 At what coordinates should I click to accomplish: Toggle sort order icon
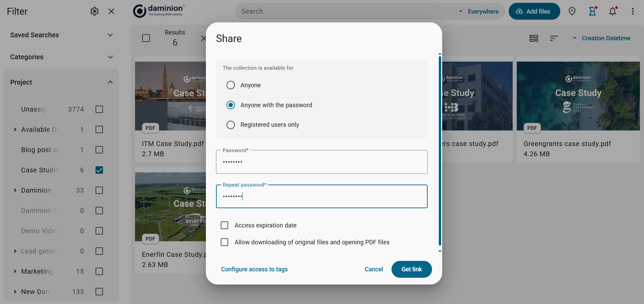point(554,39)
